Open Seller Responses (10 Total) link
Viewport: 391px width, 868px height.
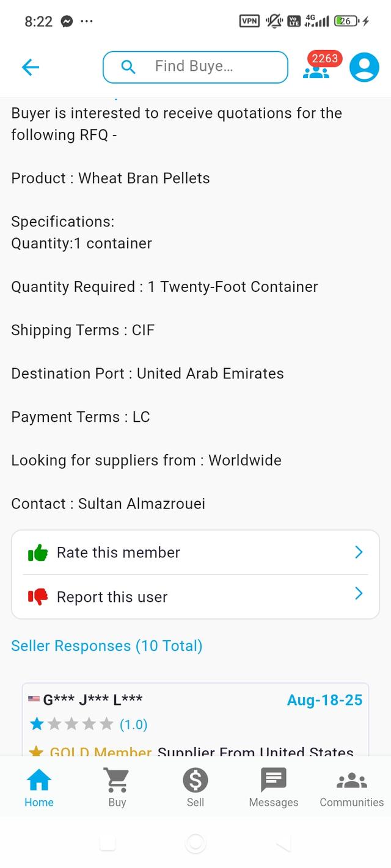(107, 646)
